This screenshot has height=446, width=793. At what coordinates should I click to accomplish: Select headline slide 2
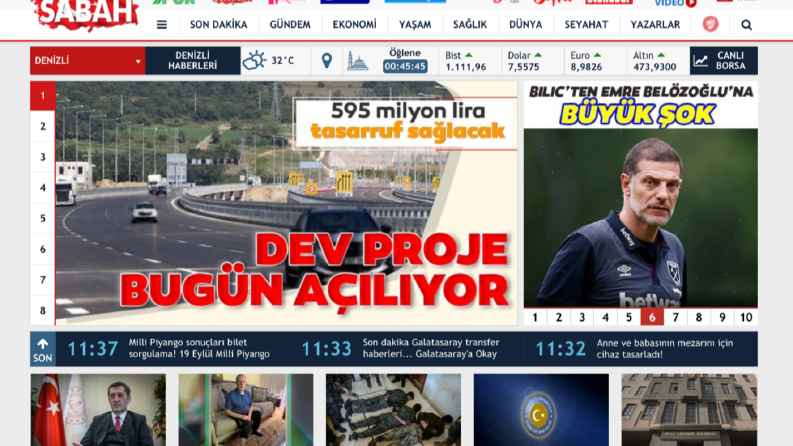click(x=43, y=126)
